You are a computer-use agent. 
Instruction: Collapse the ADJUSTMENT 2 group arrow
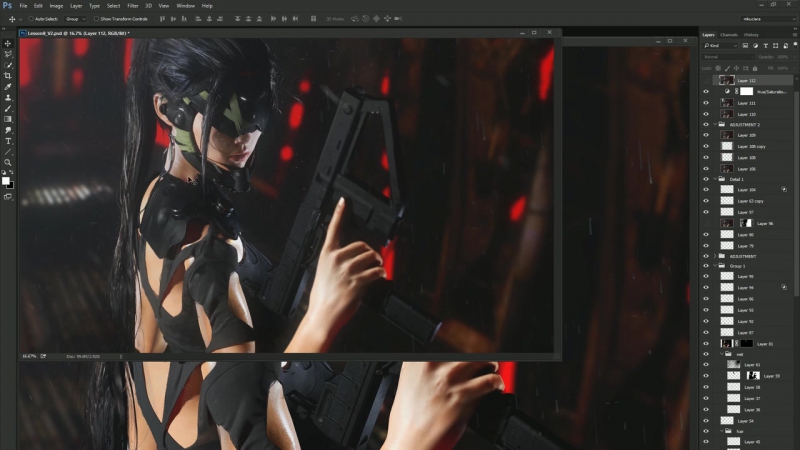[715, 124]
